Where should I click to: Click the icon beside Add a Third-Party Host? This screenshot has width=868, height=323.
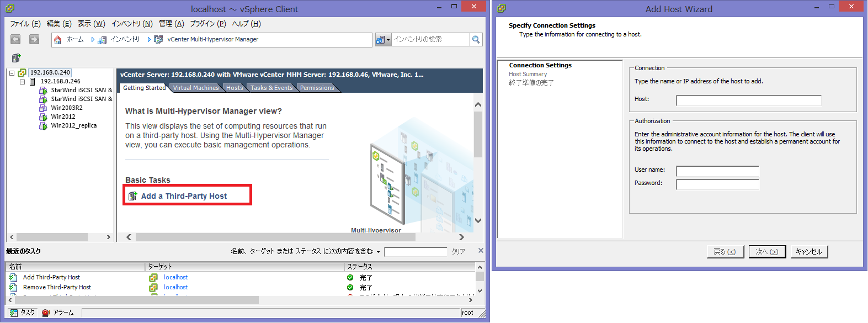[132, 196]
